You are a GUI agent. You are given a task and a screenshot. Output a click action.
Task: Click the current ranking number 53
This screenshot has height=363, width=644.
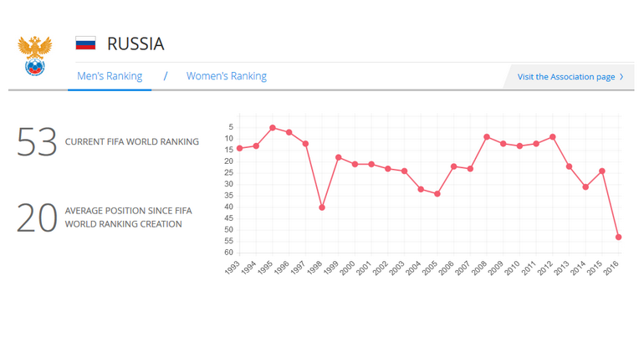[x=37, y=142]
